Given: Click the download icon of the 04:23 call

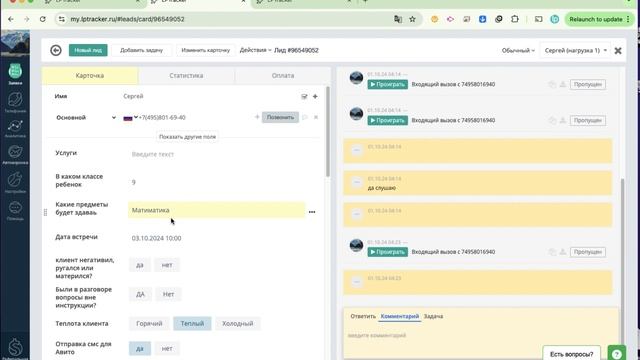Looking at the screenshot, I should [562, 252].
